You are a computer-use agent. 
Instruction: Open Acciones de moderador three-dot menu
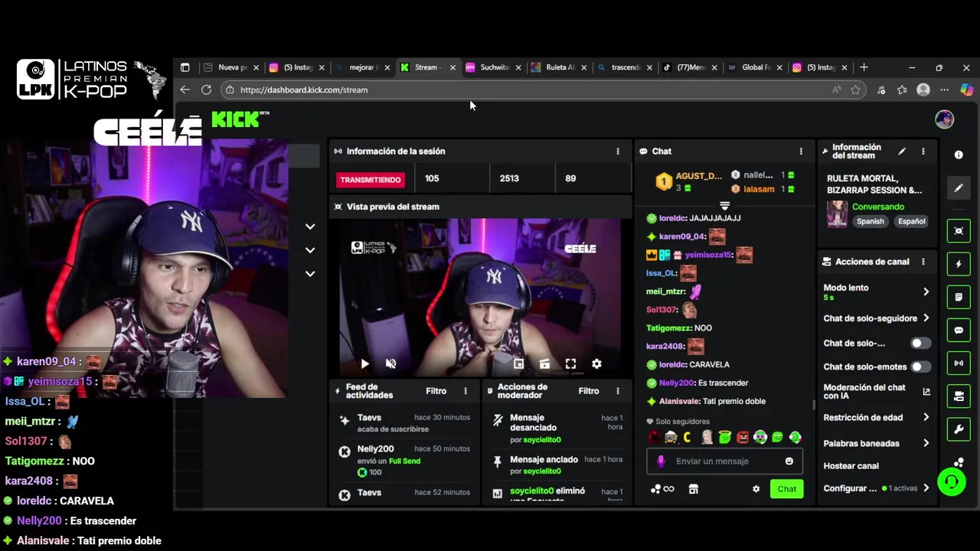click(618, 391)
